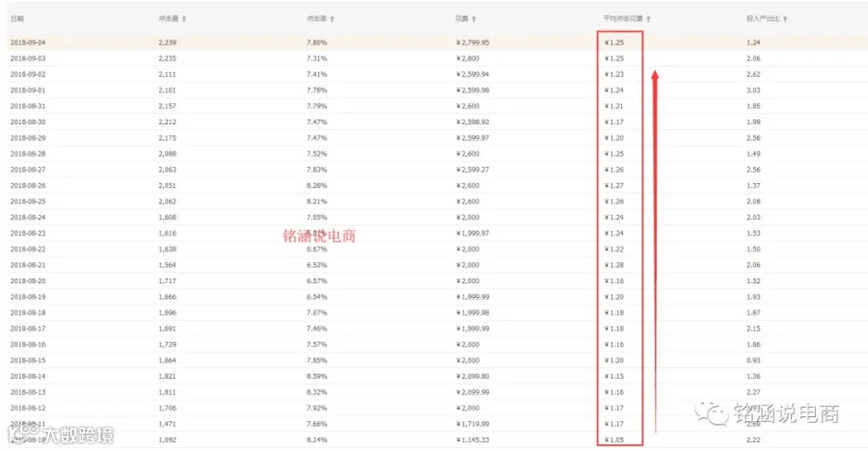Click the 大数跨境 logo at bottom left
868x451 pixels.
pos(61,434)
